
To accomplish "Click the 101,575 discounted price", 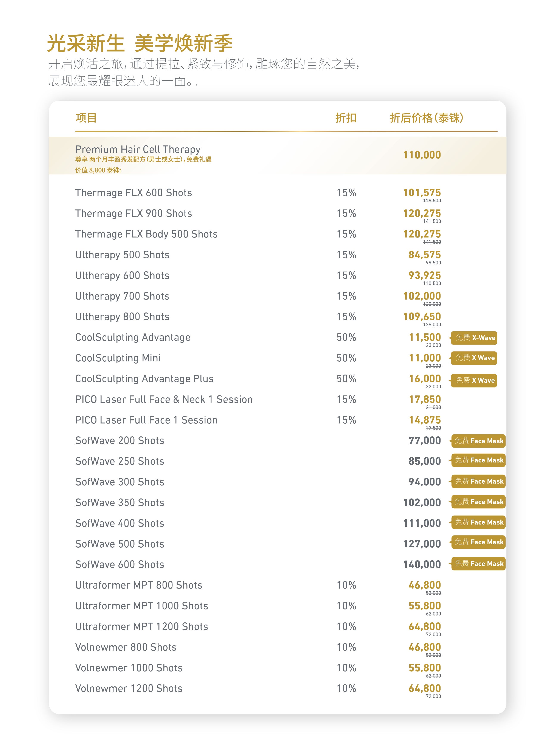I will (x=422, y=193).
